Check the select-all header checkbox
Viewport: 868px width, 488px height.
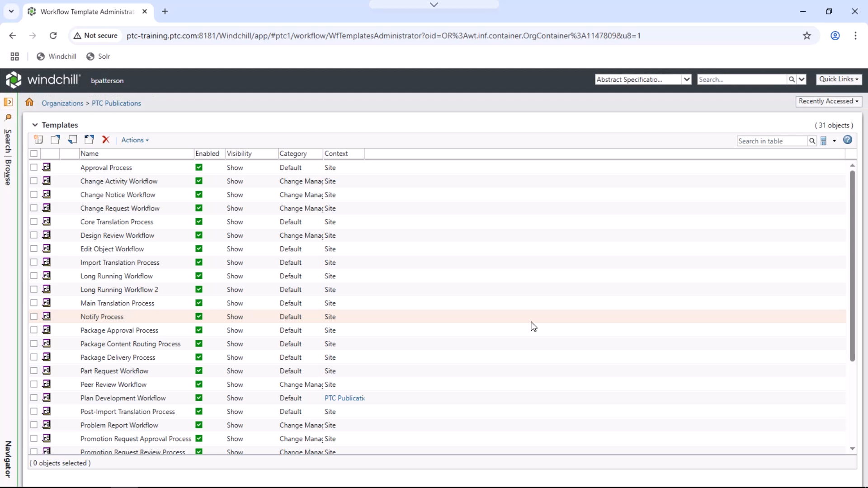[x=34, y=154]
